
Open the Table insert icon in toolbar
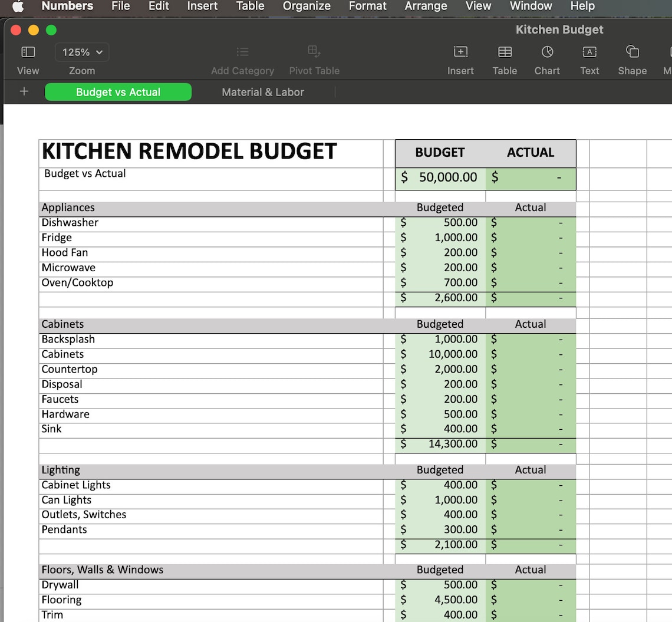click(x=505, y=52)
